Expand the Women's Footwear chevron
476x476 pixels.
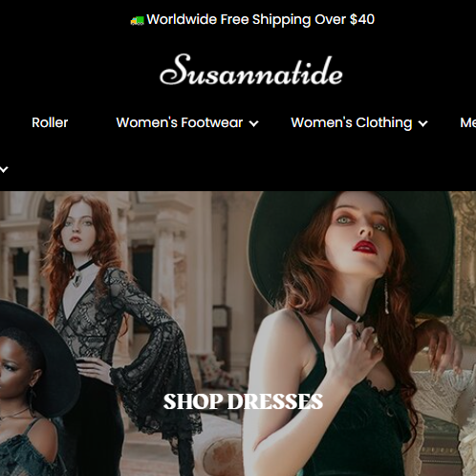pyautogui.click(x=253, y=123)
